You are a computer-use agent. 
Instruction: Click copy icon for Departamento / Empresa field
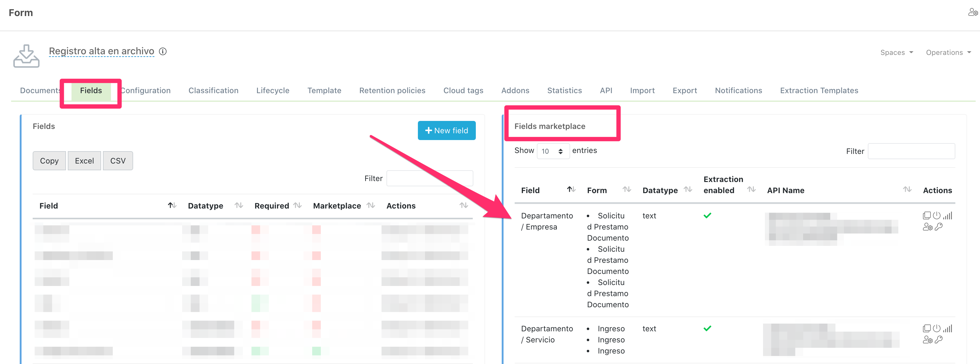926,216
